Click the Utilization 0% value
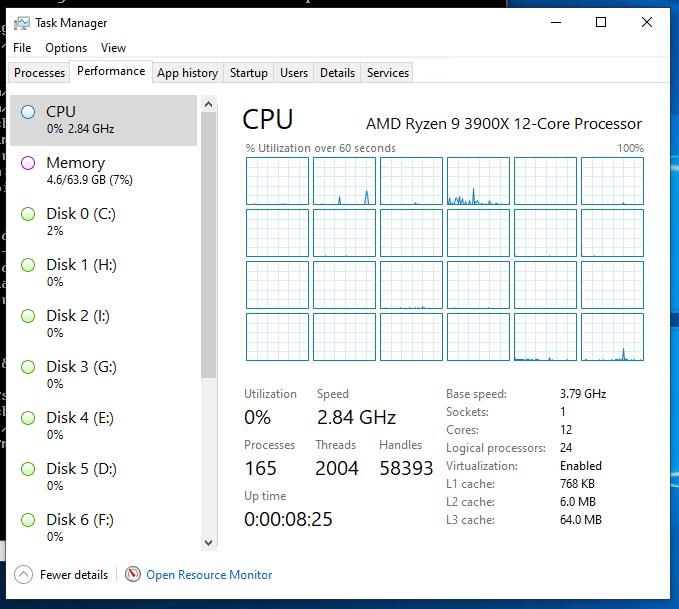The height and width of the screenshot is (609, 679). pyautogui.click(x=257, y=418)
